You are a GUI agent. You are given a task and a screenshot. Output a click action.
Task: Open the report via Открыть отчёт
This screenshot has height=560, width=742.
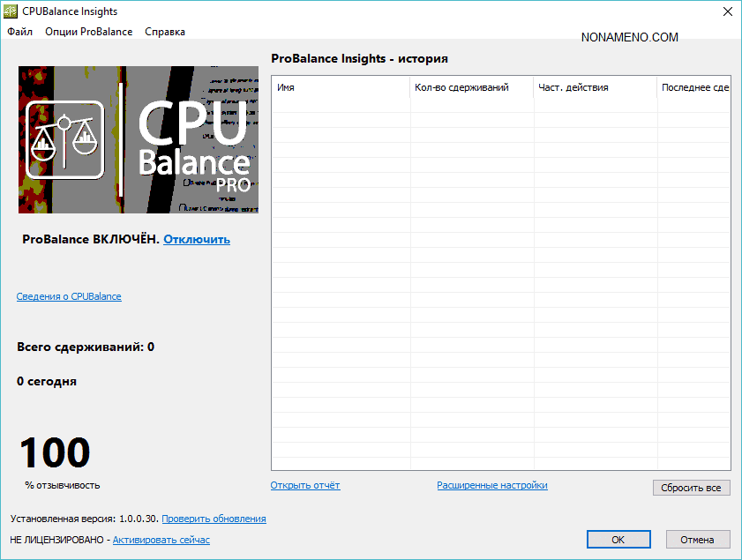point(305,485)
